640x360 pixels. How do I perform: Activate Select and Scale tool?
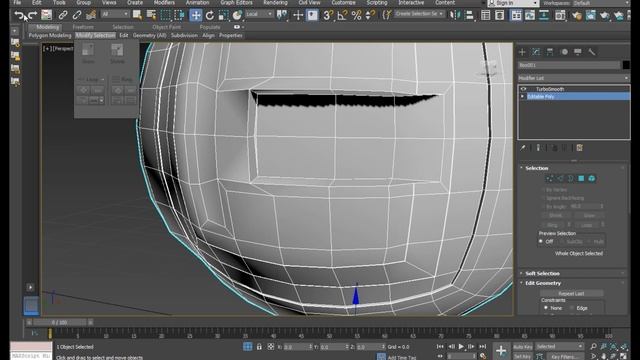tap(223, 16)
